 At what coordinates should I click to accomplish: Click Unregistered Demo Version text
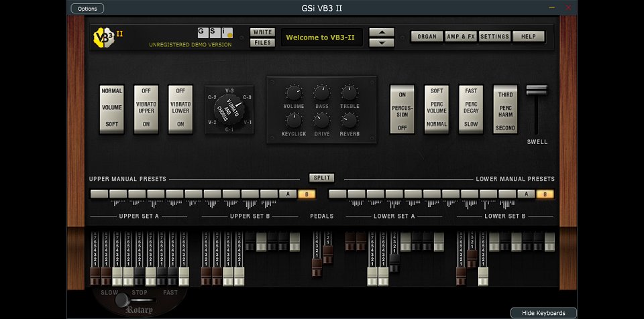190,45
